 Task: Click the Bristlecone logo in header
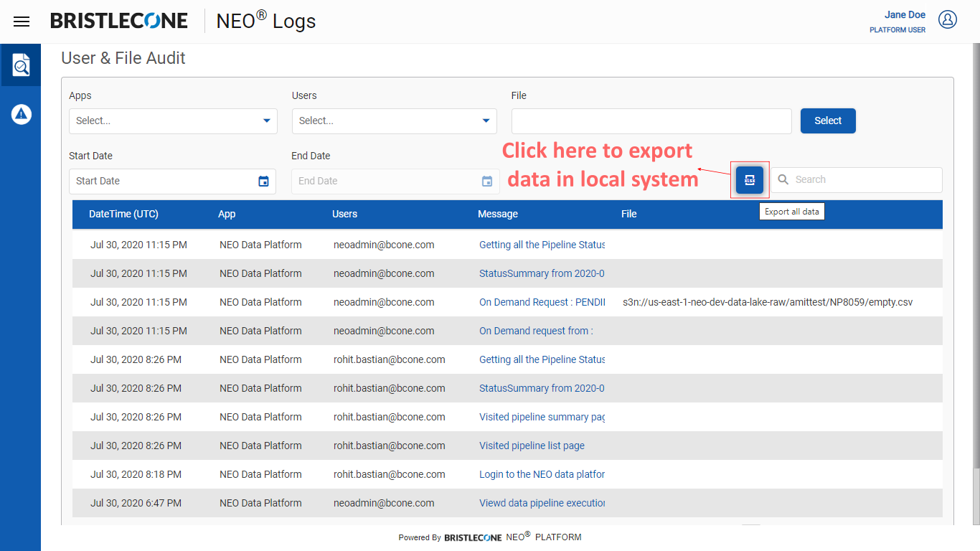click(119, 21)
